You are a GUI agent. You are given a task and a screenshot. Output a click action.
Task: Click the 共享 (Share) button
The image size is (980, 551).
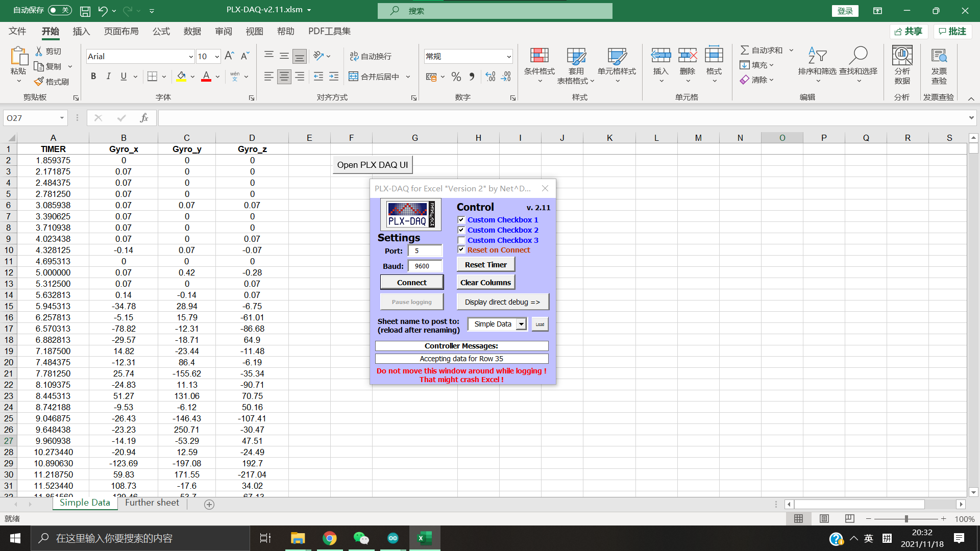coord(909,32)
